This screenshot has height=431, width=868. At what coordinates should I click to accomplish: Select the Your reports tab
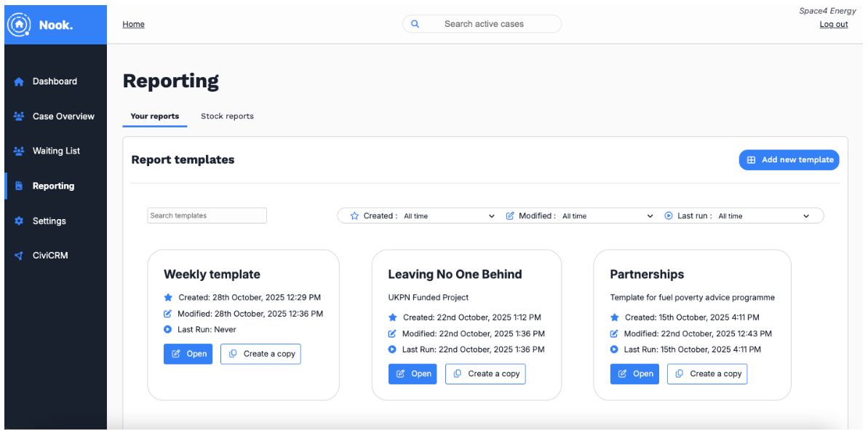point(154,116)
